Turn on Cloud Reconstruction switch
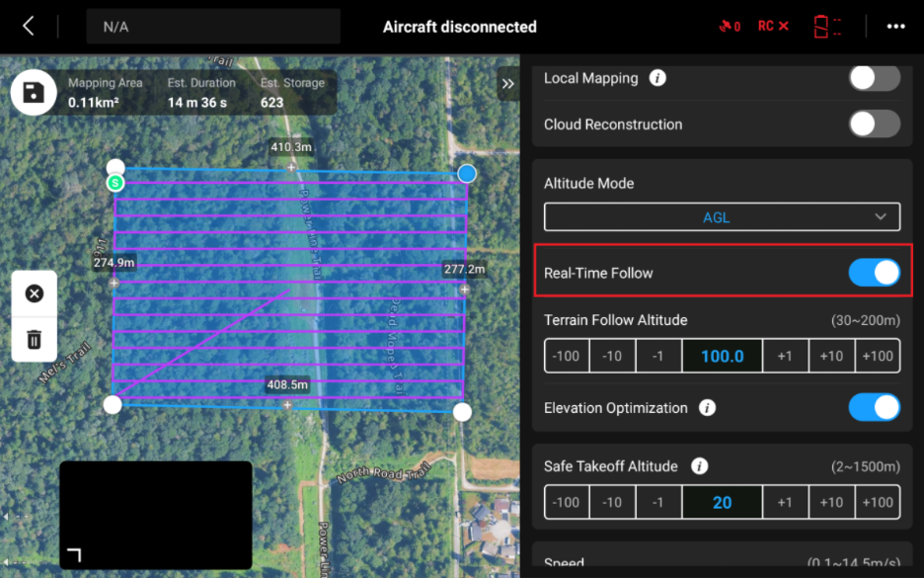Screen dimensions: 924x578 (874, 124)
